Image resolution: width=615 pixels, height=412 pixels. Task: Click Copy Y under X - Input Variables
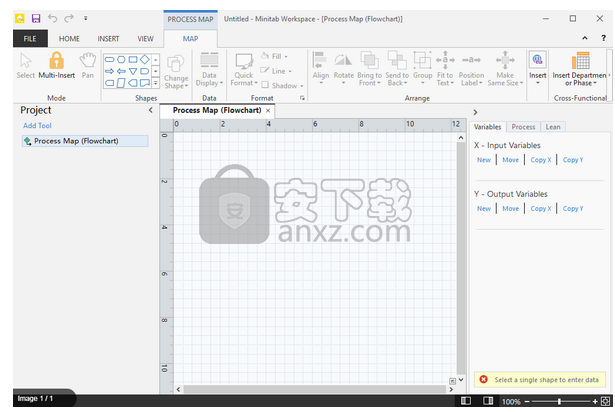[573, 160]
